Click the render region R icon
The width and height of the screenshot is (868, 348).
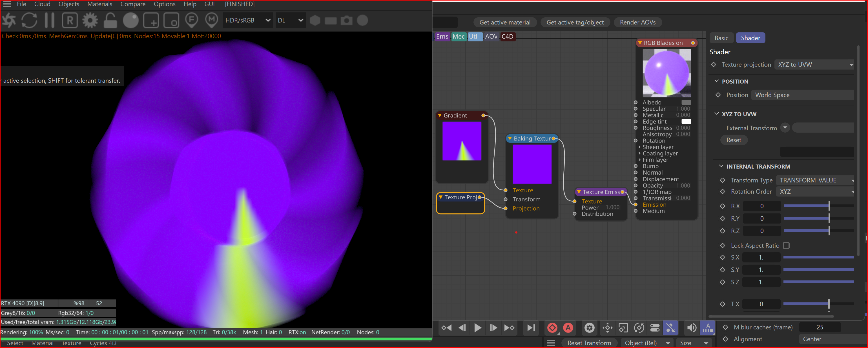(x=70, y=21)
